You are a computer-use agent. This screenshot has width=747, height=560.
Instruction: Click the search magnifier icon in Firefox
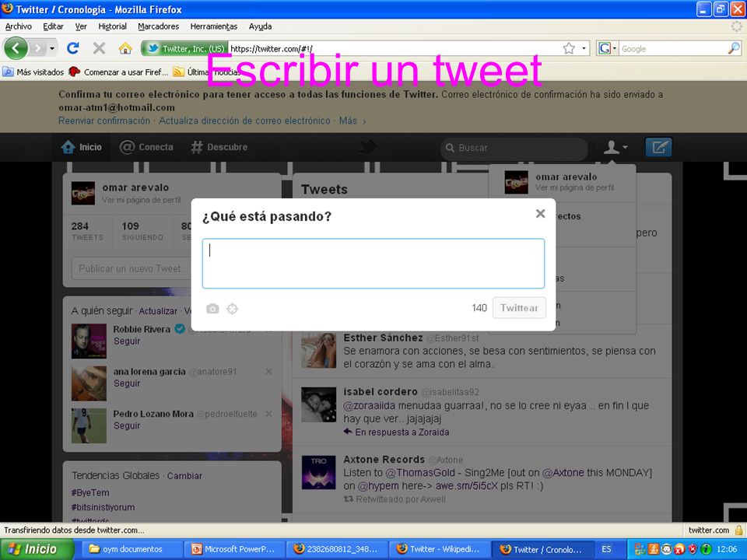(x=734, y=48)
